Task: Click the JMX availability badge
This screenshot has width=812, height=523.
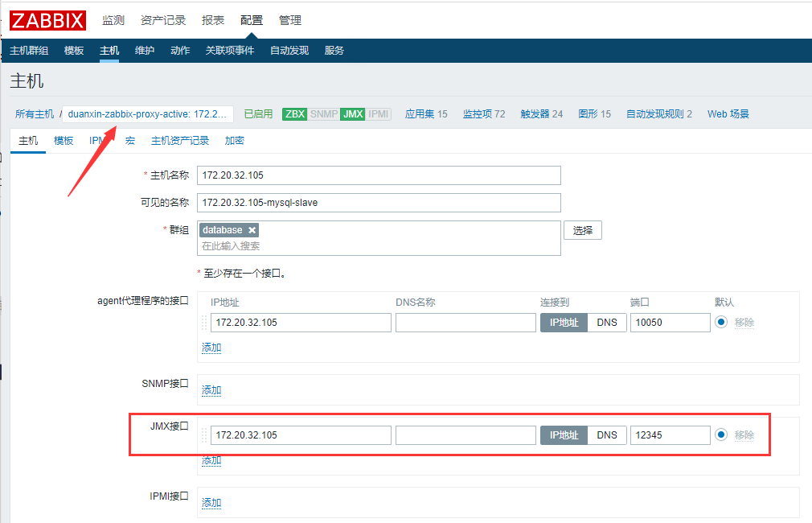Action: point(353,114)
